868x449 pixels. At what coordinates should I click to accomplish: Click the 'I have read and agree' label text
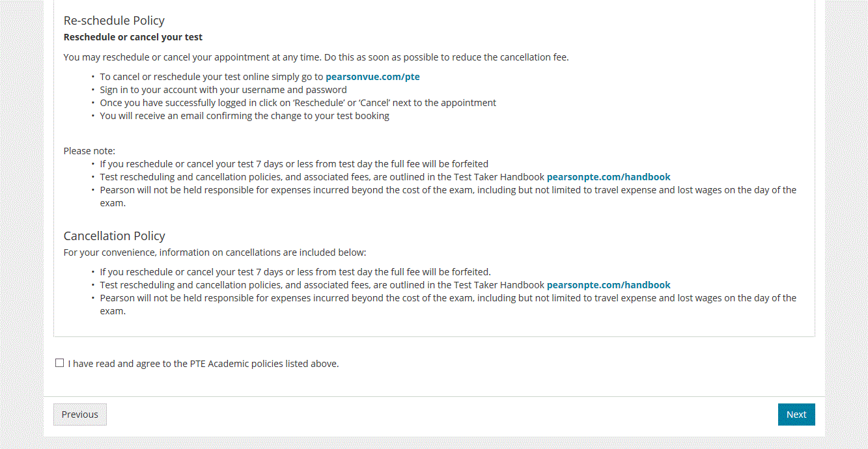click(x=203, y=364)
